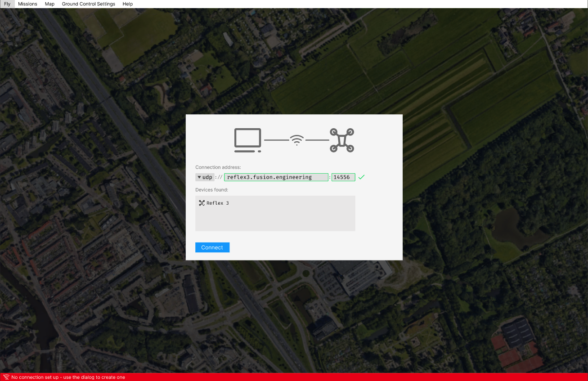This screenshot has width=588, height=381.
Task: Click the 'Connection address:' label
Action: click(218, 167)
